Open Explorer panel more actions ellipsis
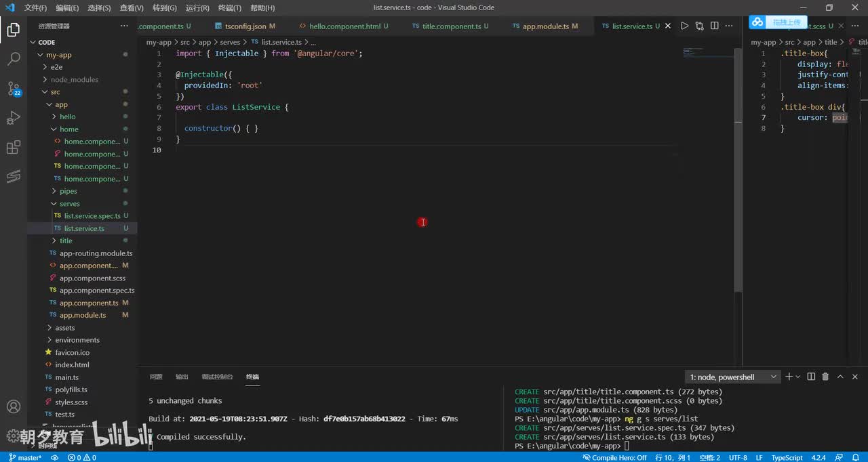Image resolution: width=868 pixels, height=462 pixels. (124, 26)
